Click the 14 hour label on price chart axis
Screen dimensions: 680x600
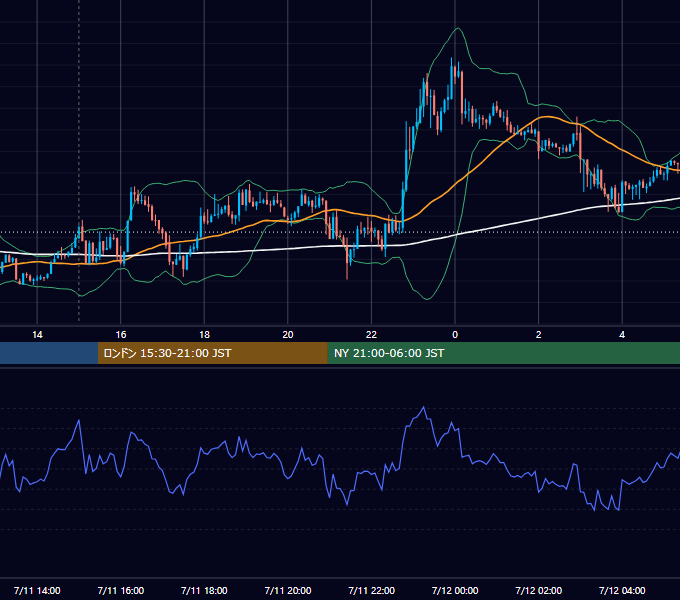pyautogui.click(x=37, y=335)
